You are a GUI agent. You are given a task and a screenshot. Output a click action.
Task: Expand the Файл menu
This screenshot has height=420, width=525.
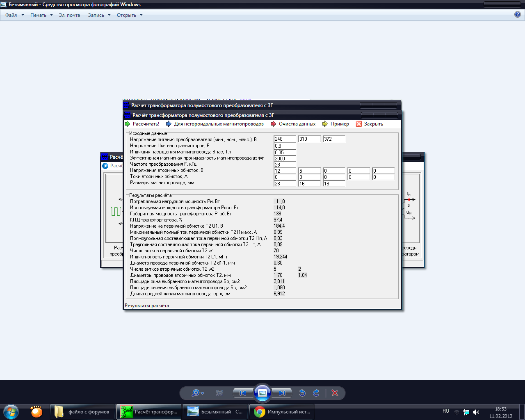pyautogui.click(x=14, y=15)
